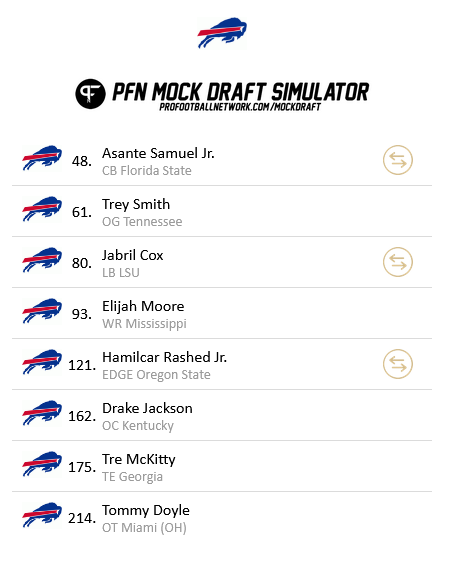Image resolution: width=461 pixels, height=562 pixels.
Task: Select player name Tommy Doyle
Action: [x=146, y=510]
